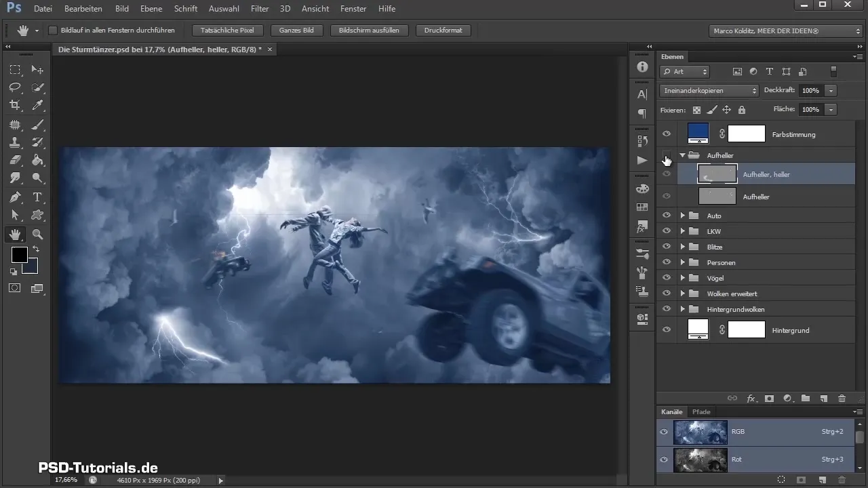Open the Actions panel play icon
The image size is (868, 488).
642,160
